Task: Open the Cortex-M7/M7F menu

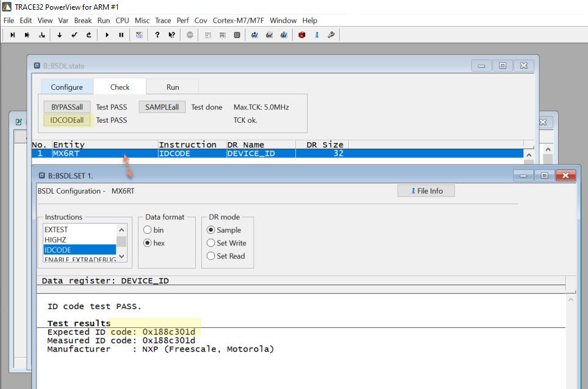Action: [x=238, y=20]
